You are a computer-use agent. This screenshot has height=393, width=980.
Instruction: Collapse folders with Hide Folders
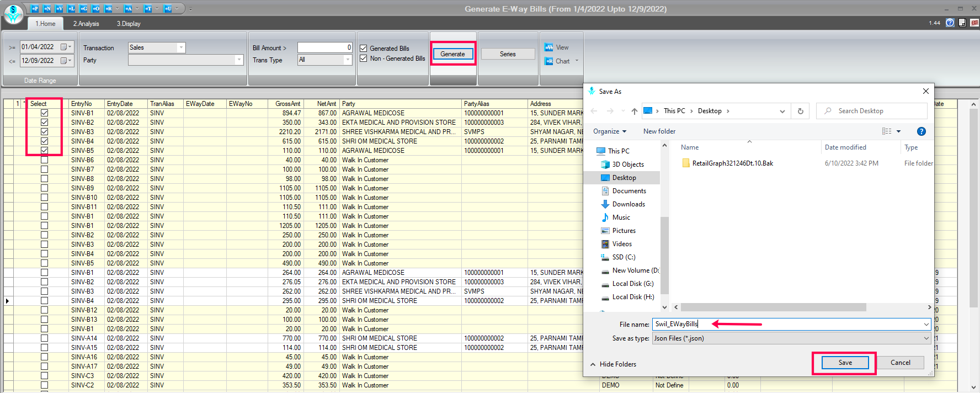pos(613,364)
